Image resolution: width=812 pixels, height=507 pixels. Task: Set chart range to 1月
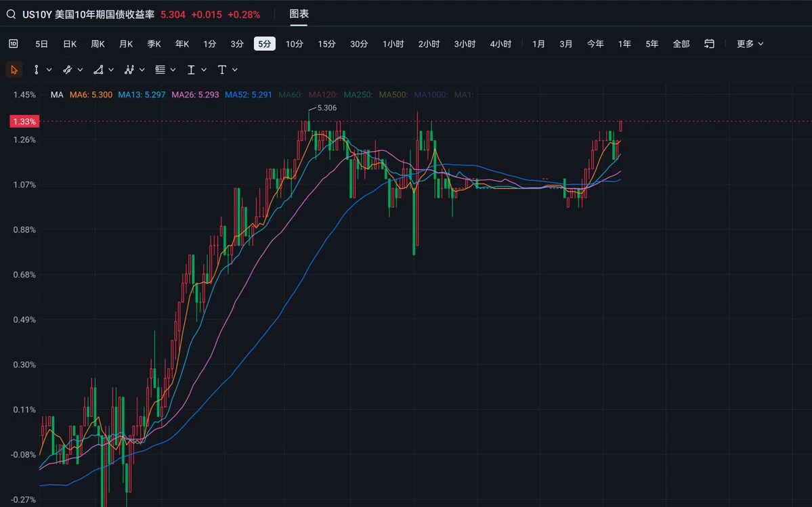point(538,44)
